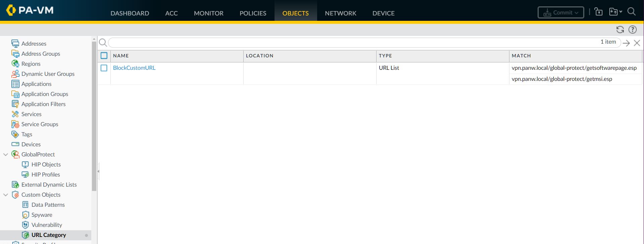Click the Application Groups icon
This screenshot has height=244, width=644.
(x=15, y=94)
